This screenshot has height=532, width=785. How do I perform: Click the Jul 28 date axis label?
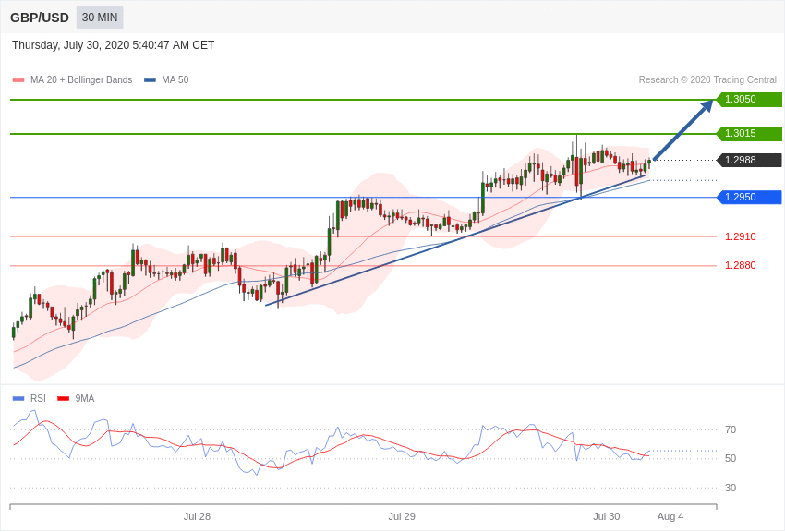[x=197, y=517]
